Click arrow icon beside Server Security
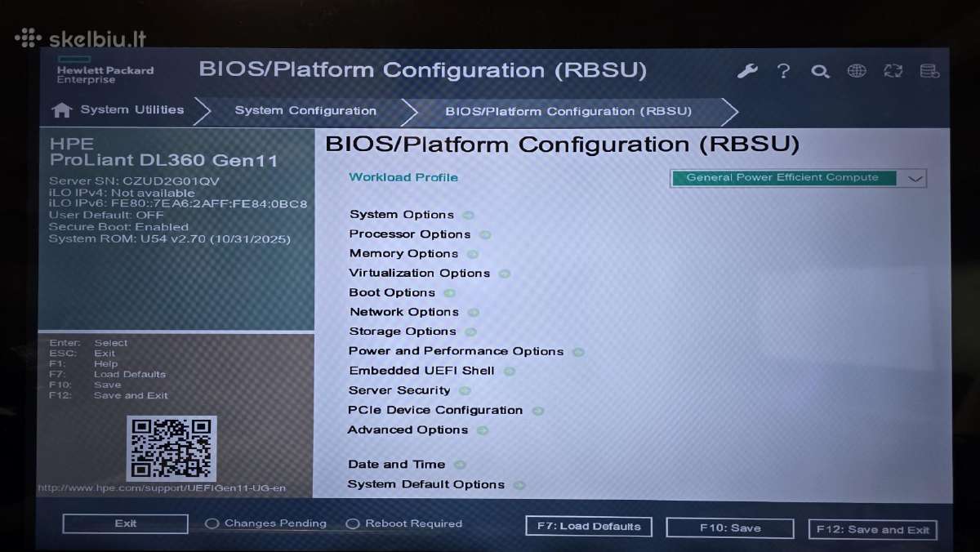This screenshot has width=980, height=552. pos(465,391)
